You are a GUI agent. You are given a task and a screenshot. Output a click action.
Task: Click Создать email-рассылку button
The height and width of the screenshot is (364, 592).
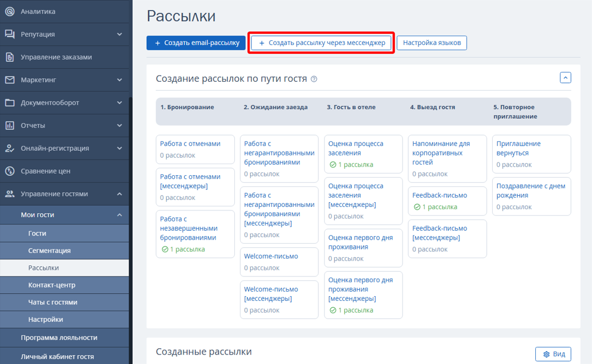coord(196,43)
